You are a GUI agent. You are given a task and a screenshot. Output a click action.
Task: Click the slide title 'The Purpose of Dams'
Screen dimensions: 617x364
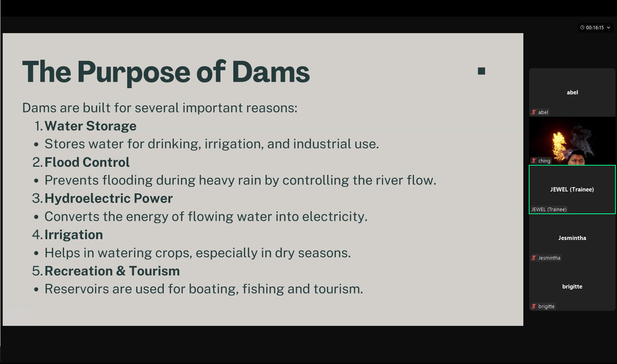[x=166, y=72]
